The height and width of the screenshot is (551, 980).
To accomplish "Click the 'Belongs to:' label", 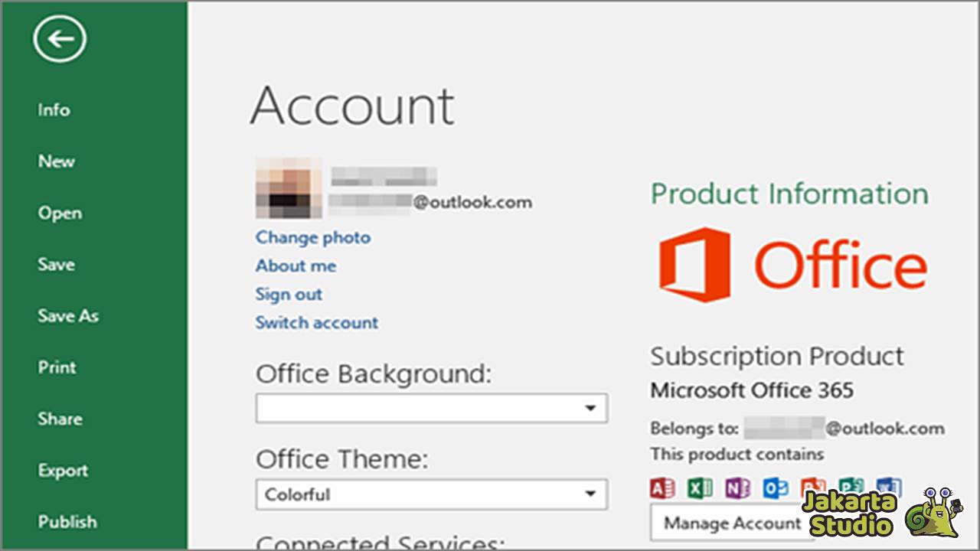I will (x=694, y=428).
